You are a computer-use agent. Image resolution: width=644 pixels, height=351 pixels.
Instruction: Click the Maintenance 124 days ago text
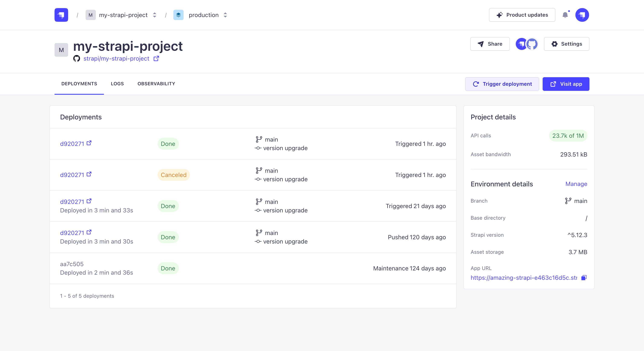click(x=409, y=268)
